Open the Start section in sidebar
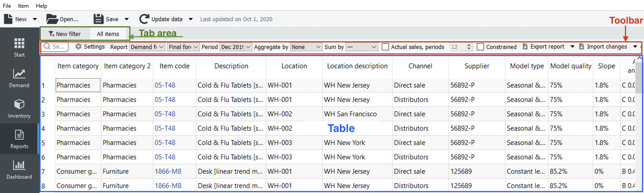644x193 pixels. (19, 47)
